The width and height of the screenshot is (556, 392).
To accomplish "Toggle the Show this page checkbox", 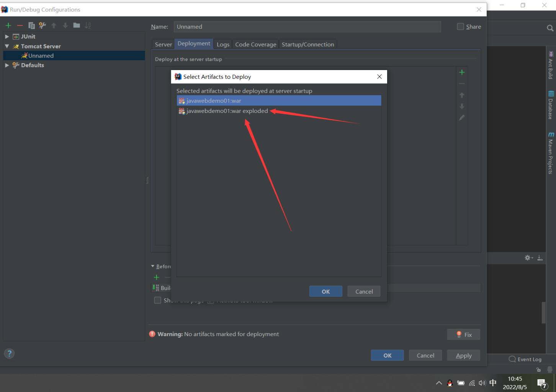I will [157, 300].
